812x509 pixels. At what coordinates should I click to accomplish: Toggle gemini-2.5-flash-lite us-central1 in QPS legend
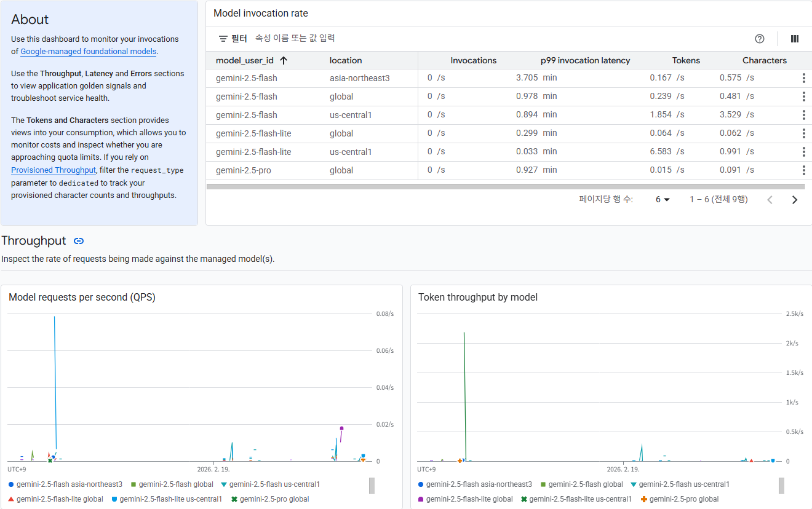(x=167, y=499)
